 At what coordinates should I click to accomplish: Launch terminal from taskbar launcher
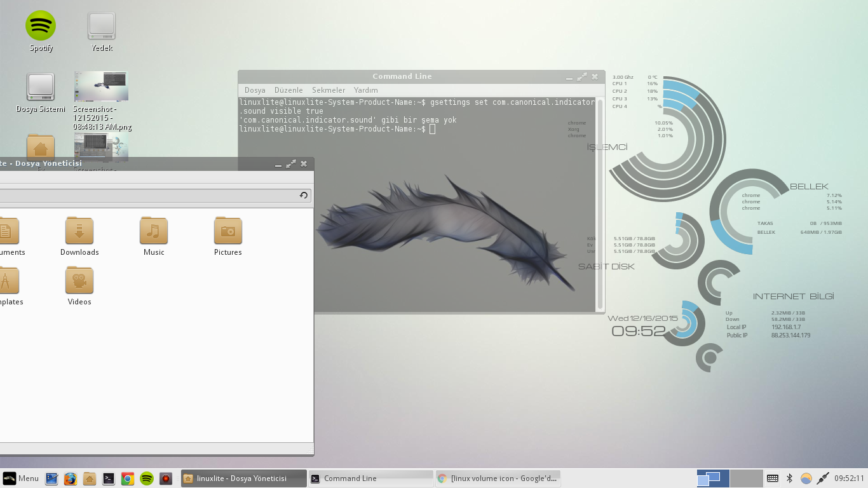coord(109,478)
